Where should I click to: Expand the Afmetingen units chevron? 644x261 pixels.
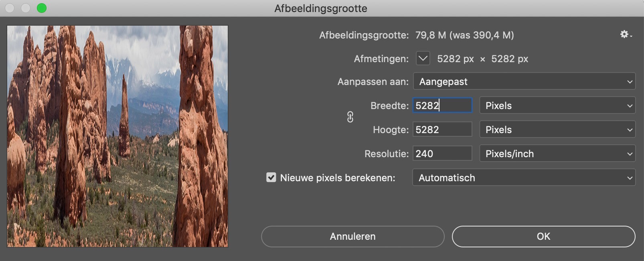(423, 59)
